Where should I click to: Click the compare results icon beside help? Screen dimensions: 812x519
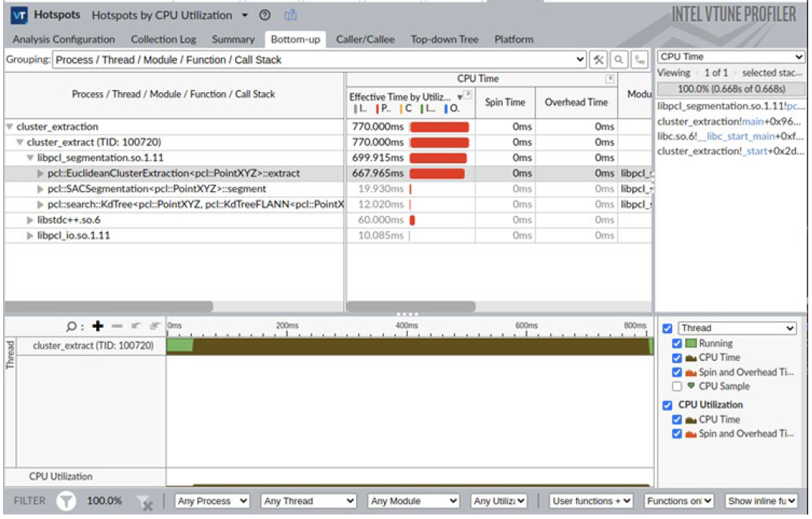pos(290,15)
